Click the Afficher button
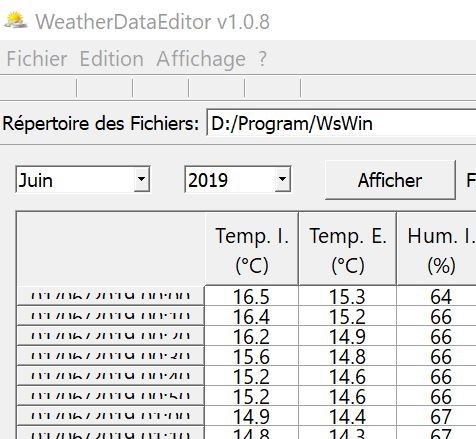The height and width of the screenshot is (439, 476). tap(390, 180)
